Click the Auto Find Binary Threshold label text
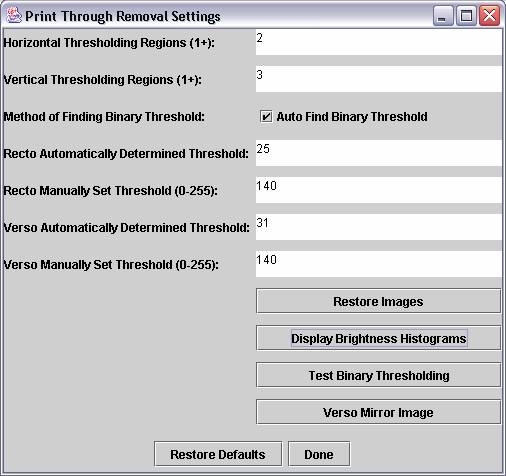506x476 pixels. coord(352,117)
